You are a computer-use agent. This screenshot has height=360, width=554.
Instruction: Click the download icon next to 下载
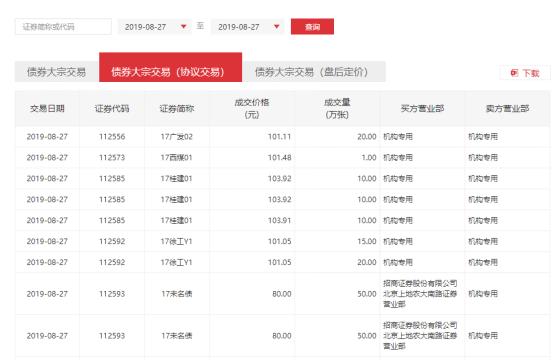(x=514, y=73)
